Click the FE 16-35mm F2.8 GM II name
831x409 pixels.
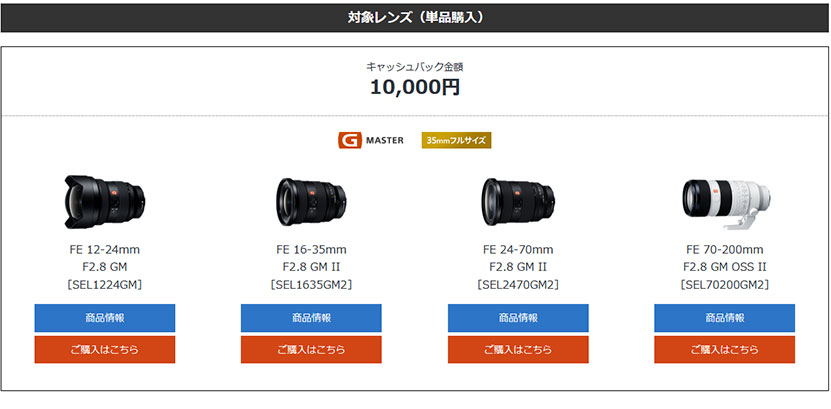click(311, 258)
